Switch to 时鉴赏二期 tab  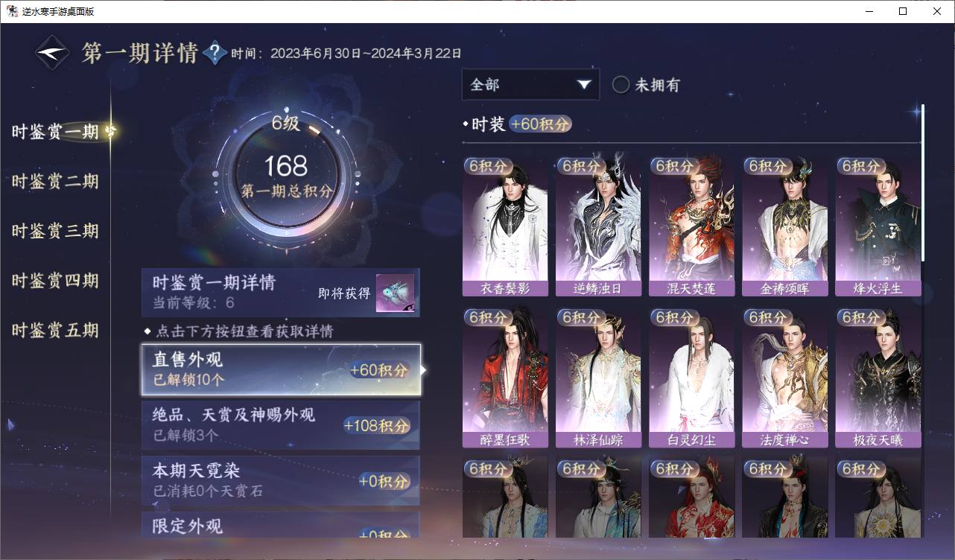(x=55, y=182)
